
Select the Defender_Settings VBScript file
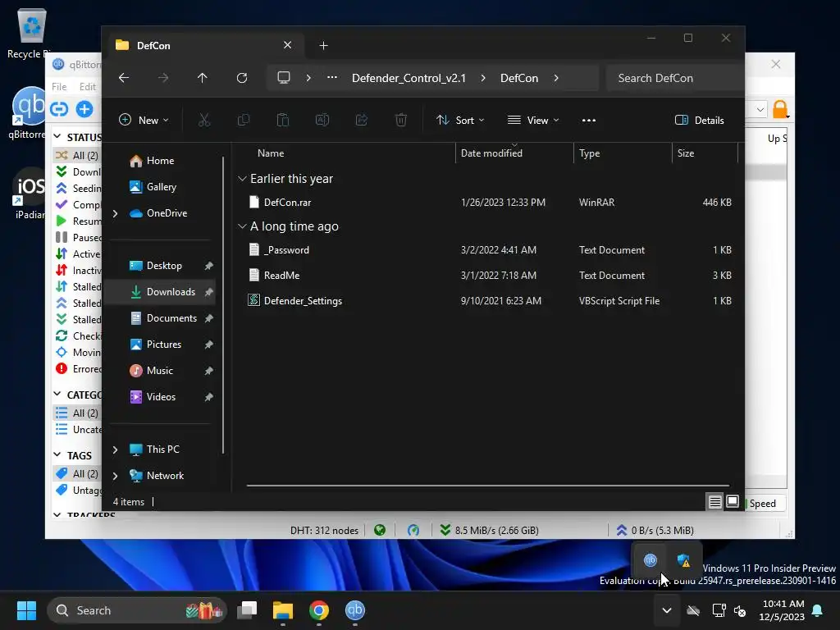(490, 301)
